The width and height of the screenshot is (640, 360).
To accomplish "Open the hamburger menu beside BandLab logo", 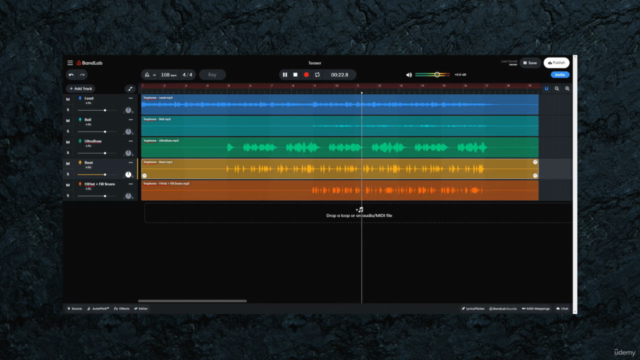I will point(70,63).
